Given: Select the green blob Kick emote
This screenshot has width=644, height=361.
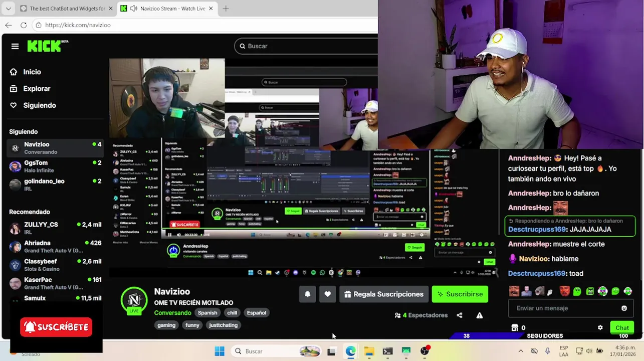Looking at the screenshot, I should [577, 291].
